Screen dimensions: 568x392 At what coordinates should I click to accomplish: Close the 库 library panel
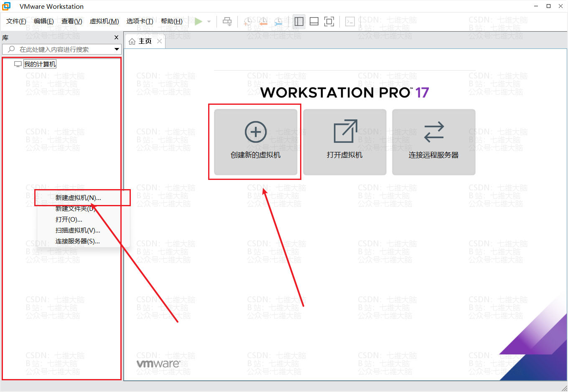[x=117, y=38]
